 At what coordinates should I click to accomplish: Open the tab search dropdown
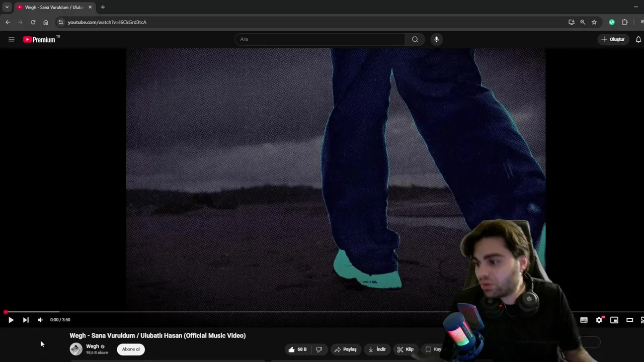[x=7, y=7]
